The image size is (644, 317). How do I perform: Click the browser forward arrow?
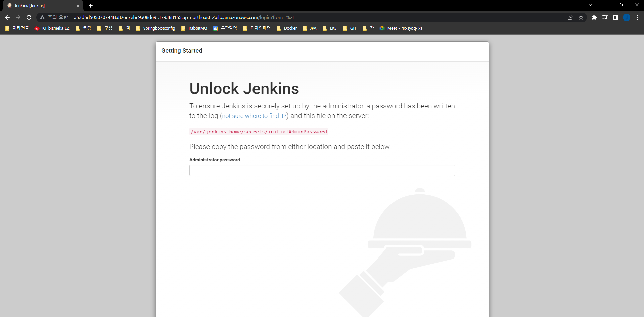tap(18, 17)
